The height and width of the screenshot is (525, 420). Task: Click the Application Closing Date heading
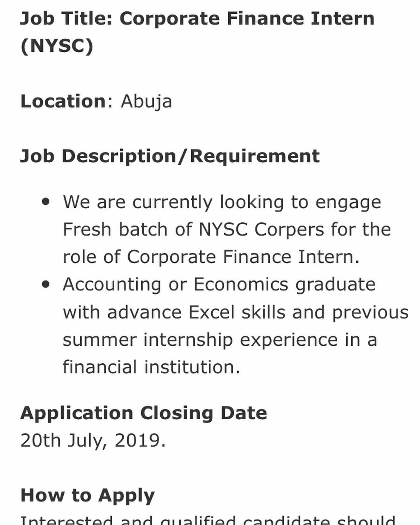[x=144, y=413]
